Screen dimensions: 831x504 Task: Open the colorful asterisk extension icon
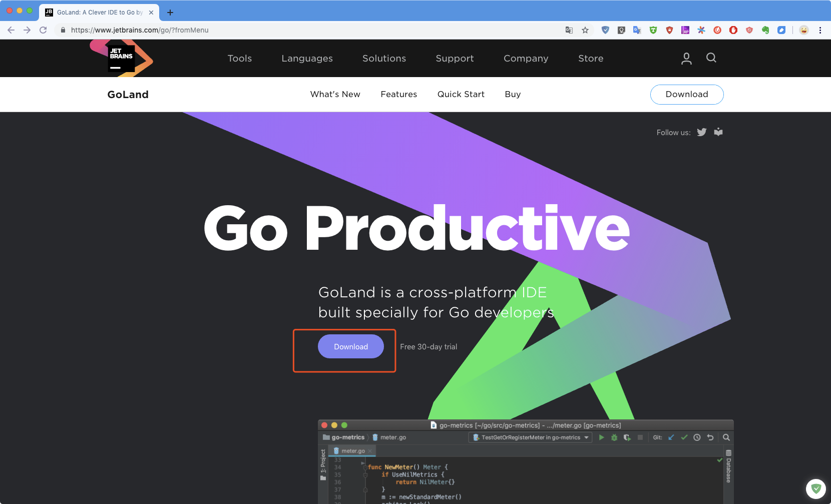701,30
